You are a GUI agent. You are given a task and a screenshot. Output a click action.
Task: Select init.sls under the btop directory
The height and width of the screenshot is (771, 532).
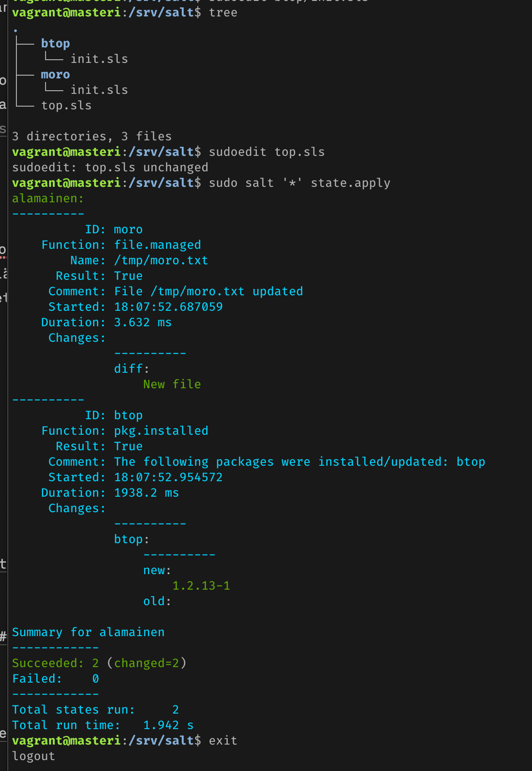click(x=99, y=59)
